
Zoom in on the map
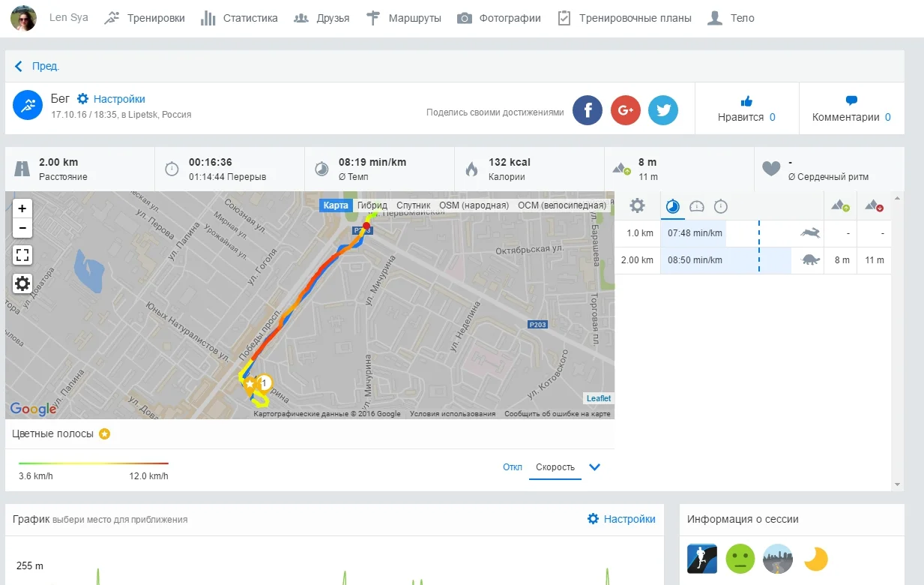click(x=22, y=208)
